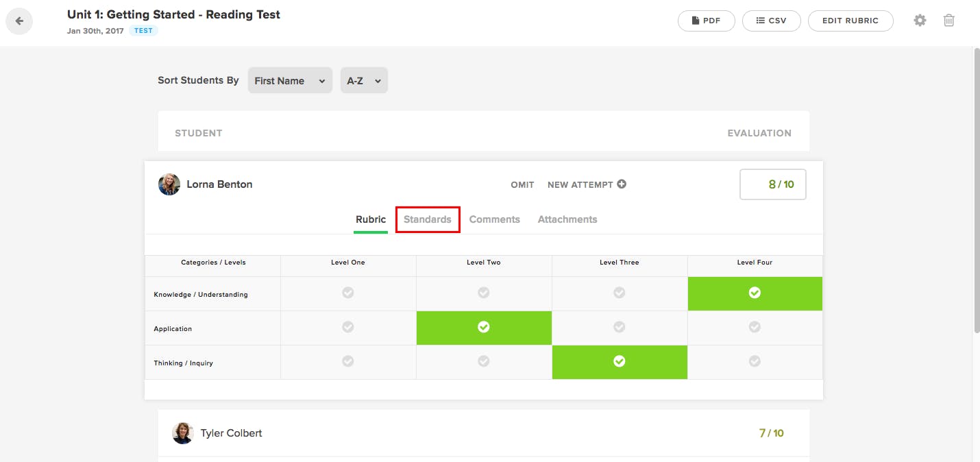Screen dimensions: 980x462
Task: Click the Thinking / Inquiry category label
Action: pos(183,363)
